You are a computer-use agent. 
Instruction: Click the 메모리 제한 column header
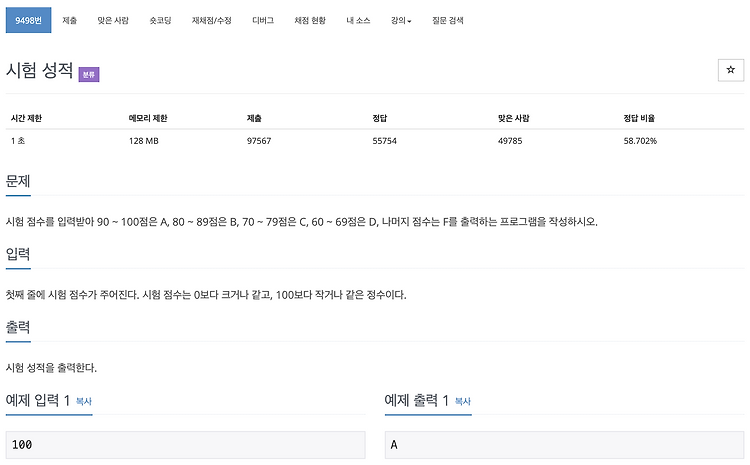tap(148, 118)
